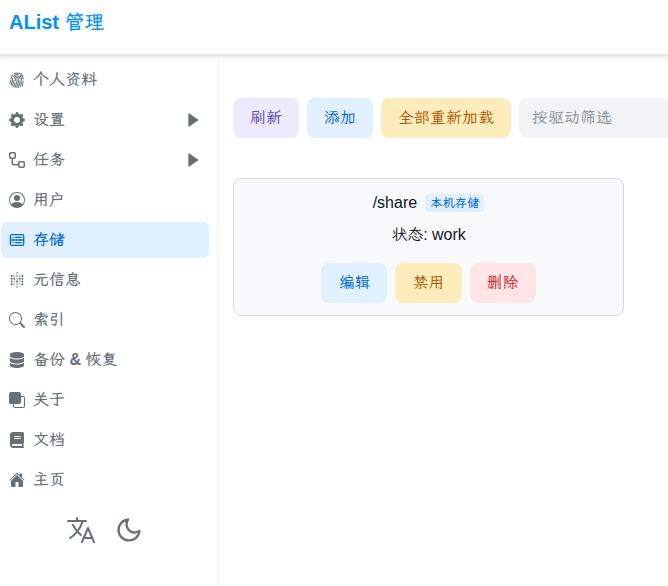Screen dimensions: 668x586
Task: Select the 存储 menu item
Action: 105,240
